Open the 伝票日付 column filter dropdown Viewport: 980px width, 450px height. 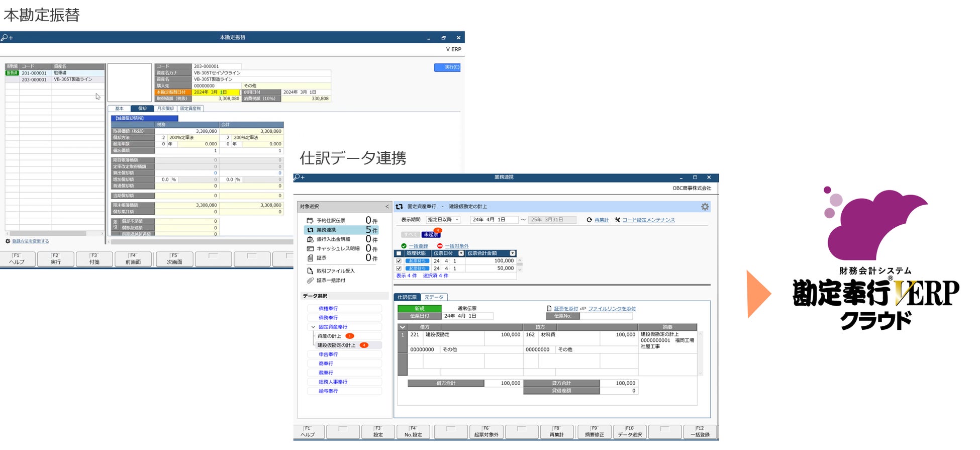(461, 253)
